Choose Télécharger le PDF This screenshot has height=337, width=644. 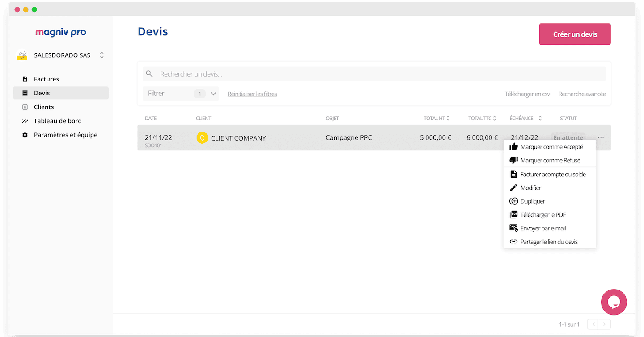(550, 215)
